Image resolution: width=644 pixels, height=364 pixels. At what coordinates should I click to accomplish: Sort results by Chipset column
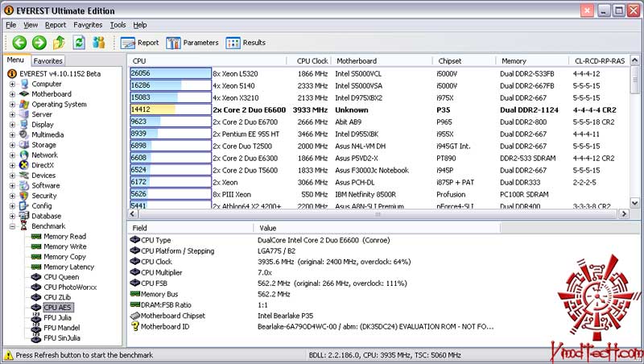pyautogui.click(x=464, y=61)
